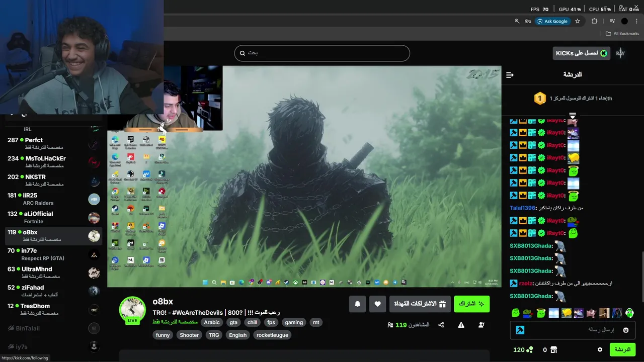This screenshot has width=644, height=362.
Task: Open browser profile black circle icon
Action: [x=624, y=21]
